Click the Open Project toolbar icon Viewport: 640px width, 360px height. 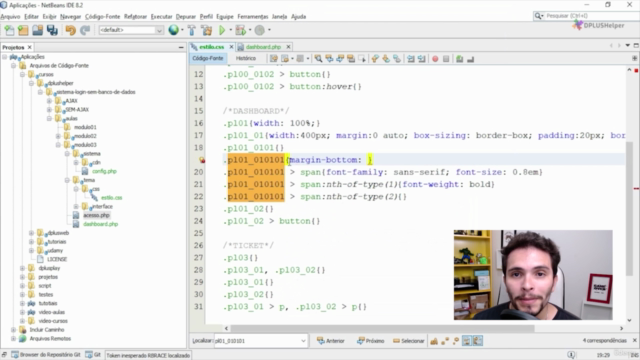38,30
